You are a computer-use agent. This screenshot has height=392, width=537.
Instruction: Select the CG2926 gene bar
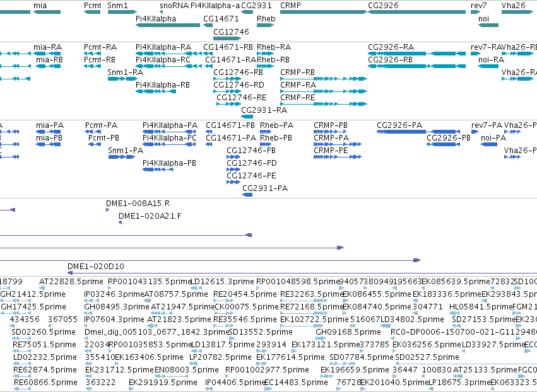click(417, 12)
